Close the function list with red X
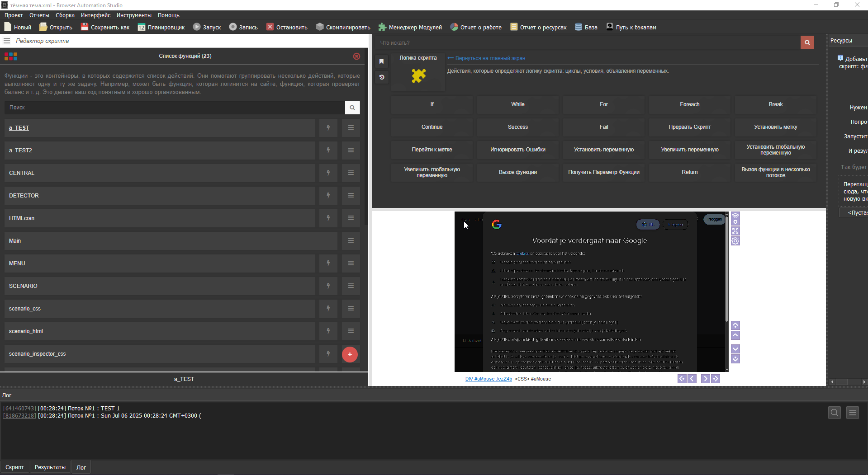Image resolution: width=868 pixels, height=475 pixels. (356, 56)
